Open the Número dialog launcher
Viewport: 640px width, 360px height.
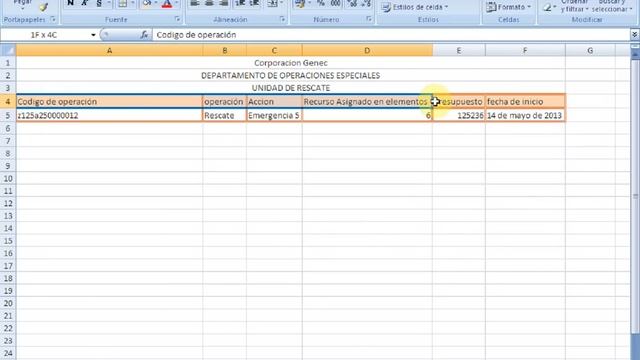coord(369,19)
